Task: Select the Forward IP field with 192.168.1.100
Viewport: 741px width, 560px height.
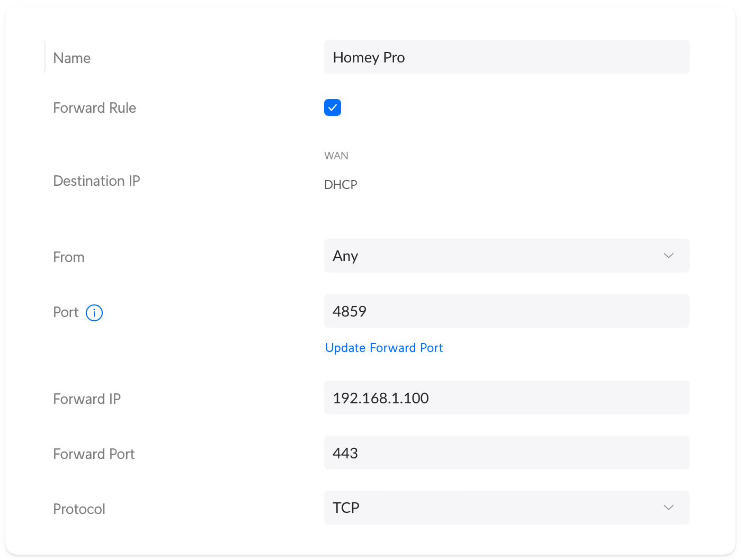Action: click(x=506, y=398)
